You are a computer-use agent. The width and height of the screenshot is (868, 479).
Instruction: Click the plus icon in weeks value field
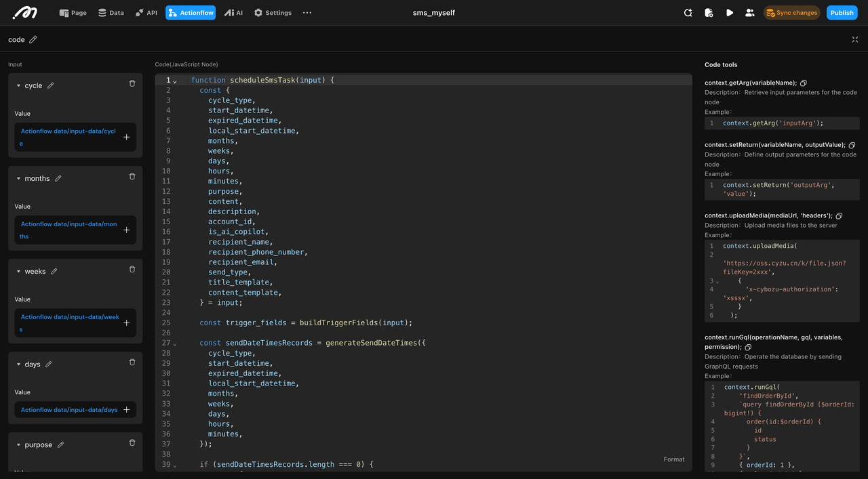pyautogui.click(x=127, y=323)
